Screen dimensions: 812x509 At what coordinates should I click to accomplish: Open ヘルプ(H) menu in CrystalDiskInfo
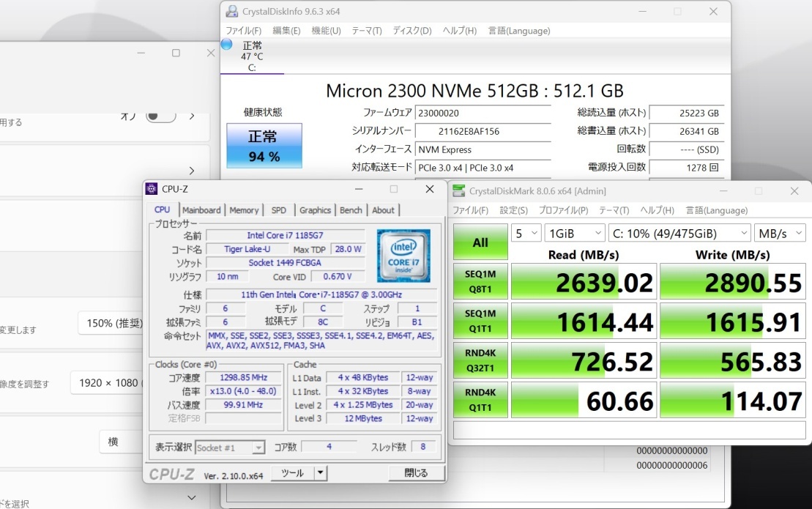460,31
